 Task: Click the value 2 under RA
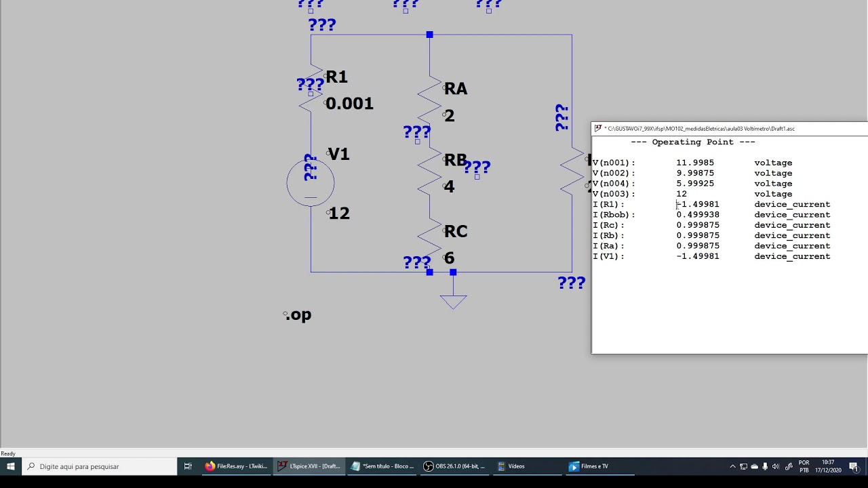click(x=450, y=116)
